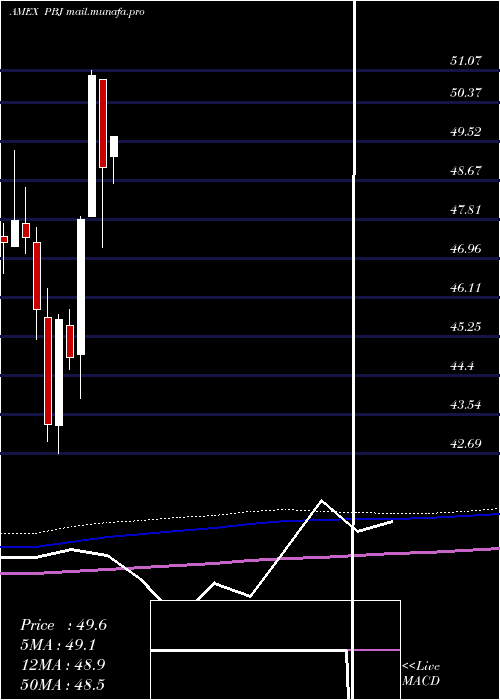Select the 46.96 price axis label
This screenshot has width=500, height=700.
coord(466,248)
